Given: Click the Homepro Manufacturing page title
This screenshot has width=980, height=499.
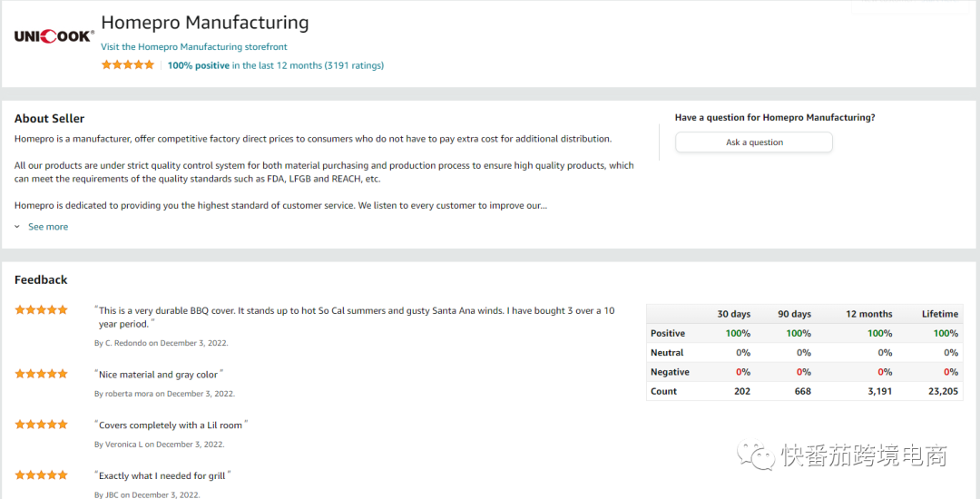Looking at the screenshot, I should (x=204, y=23).
